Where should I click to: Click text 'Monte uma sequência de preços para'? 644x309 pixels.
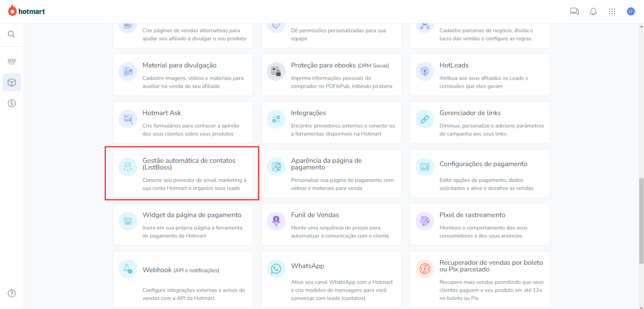pos(336,228)
